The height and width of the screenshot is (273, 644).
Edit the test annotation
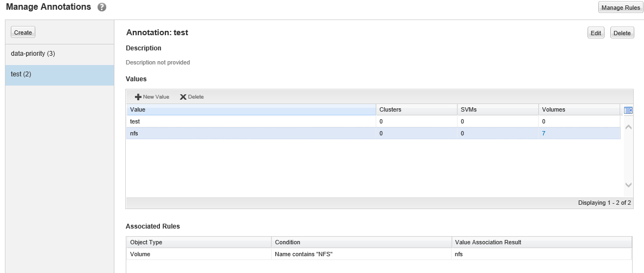[596, 33]
